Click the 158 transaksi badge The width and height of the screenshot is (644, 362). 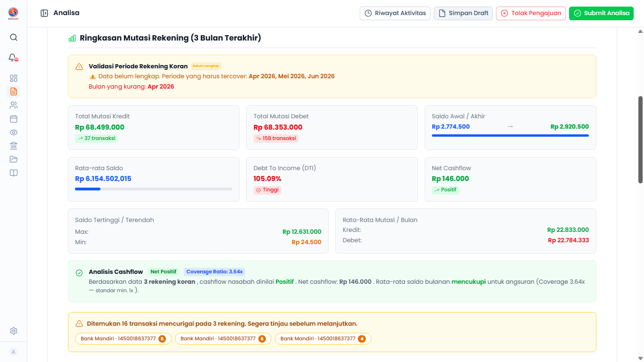[276, 139]
